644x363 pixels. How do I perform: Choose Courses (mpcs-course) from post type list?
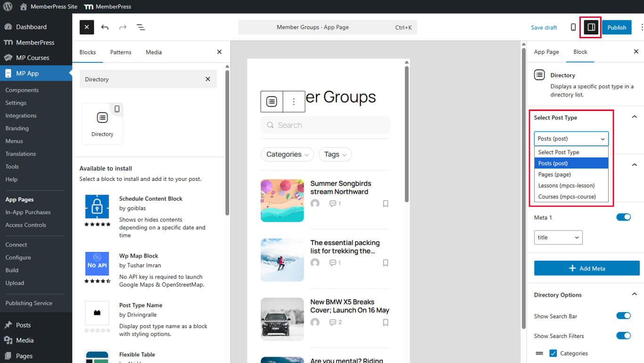click(x=567, y=196)
